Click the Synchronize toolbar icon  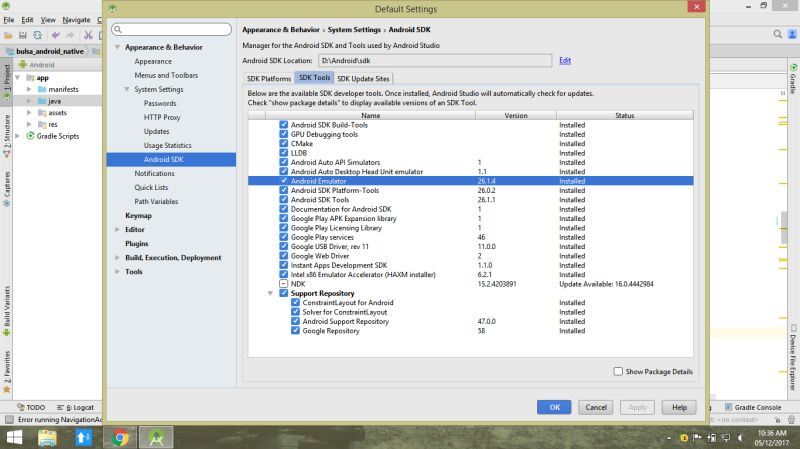point(37,35)
